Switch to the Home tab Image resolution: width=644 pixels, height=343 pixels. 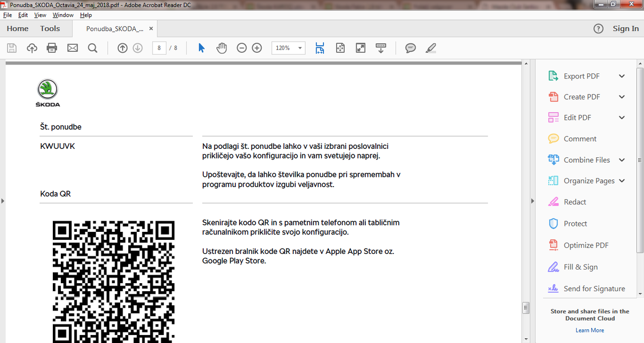click(x=18, y=29)
